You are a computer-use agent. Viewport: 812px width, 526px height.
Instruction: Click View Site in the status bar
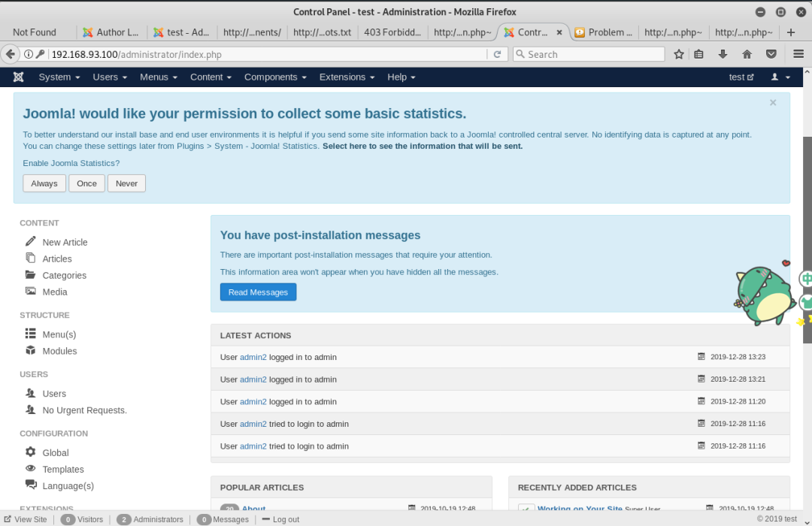(26, 519)
